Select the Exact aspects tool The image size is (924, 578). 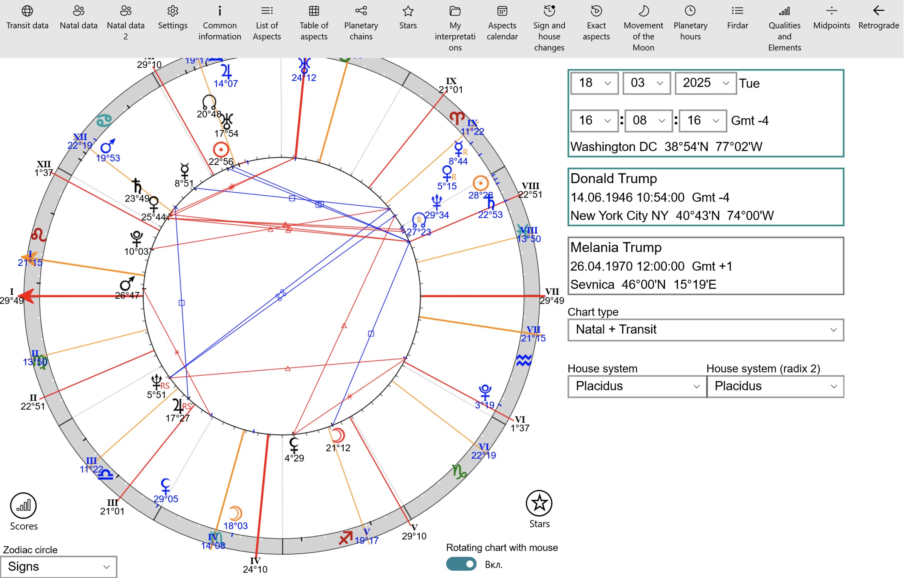596,23
